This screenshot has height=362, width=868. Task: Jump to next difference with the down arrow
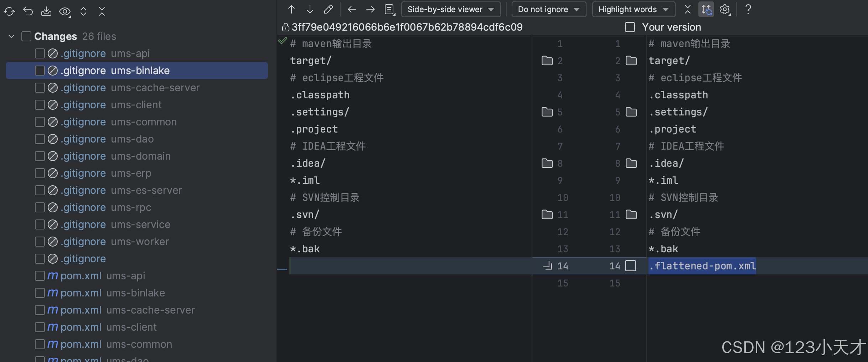click(310, 9)
